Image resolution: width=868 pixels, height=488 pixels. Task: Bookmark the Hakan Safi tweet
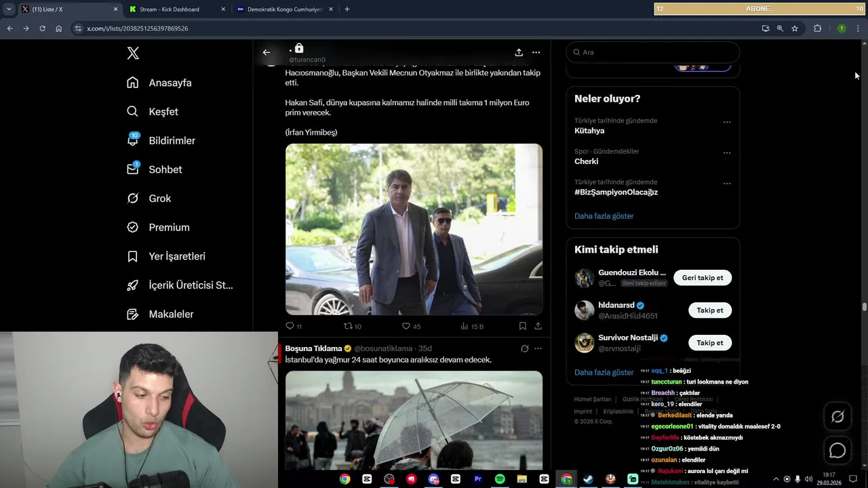(522, 326)
